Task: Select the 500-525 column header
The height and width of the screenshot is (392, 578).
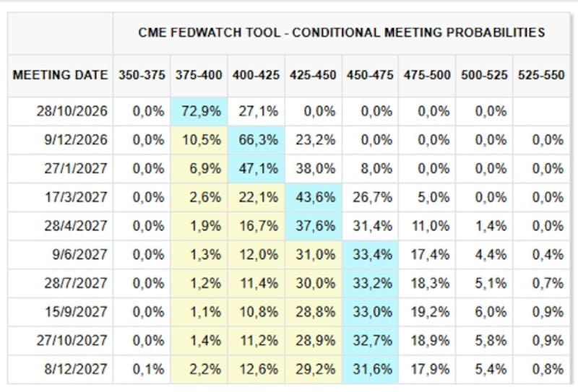Action: pyautogui.click(x=484, y=75)
